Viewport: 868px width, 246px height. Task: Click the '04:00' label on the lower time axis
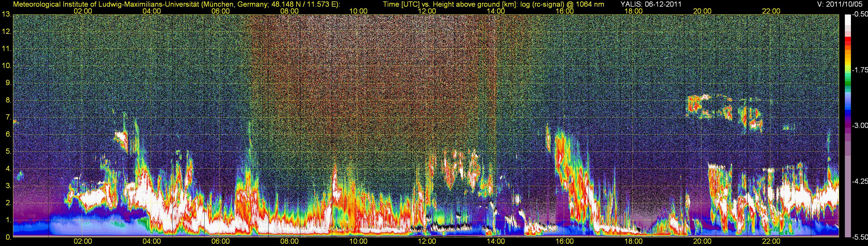point(152,241)
